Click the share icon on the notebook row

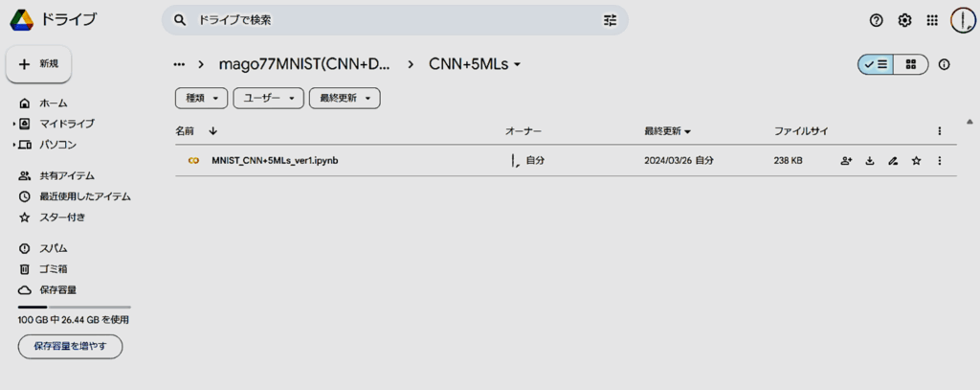click(846, 161)
